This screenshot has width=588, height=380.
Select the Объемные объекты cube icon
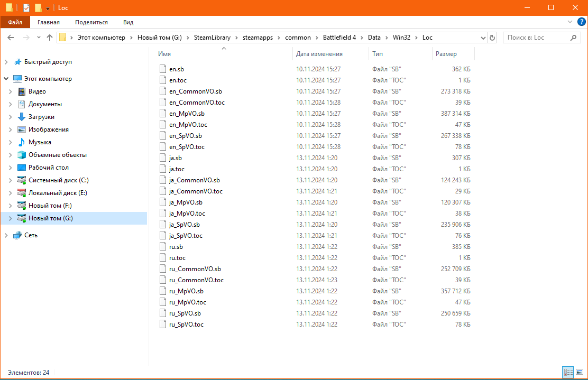coord(22,155)
